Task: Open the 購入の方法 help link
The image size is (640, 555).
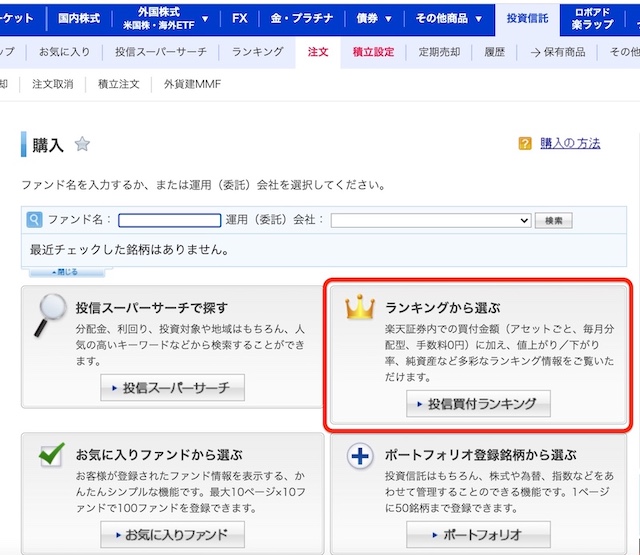Action: [x=570, y=144]
